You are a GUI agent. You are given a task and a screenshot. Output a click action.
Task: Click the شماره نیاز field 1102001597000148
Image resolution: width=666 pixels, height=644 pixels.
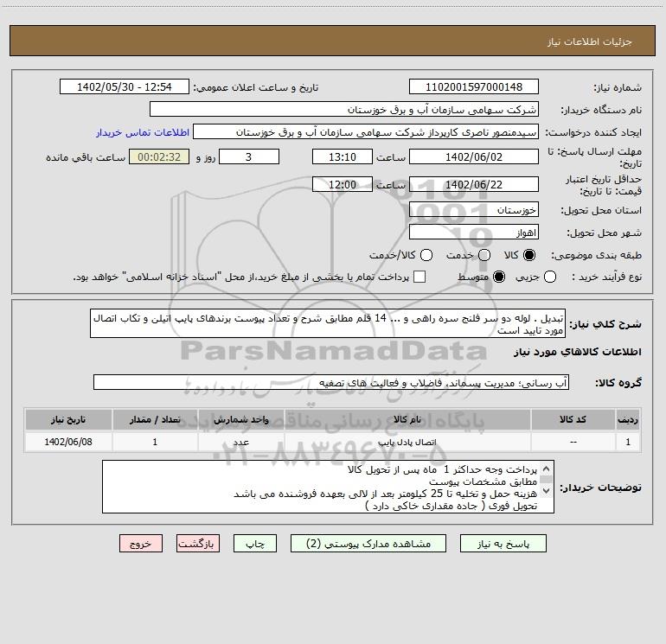pyautogui.click(x=474, y=86)
